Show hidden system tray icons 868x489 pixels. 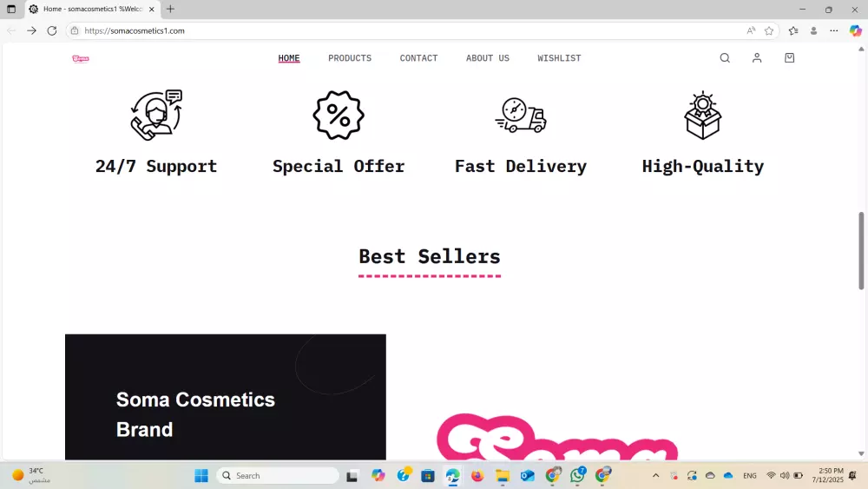(655, 475)
